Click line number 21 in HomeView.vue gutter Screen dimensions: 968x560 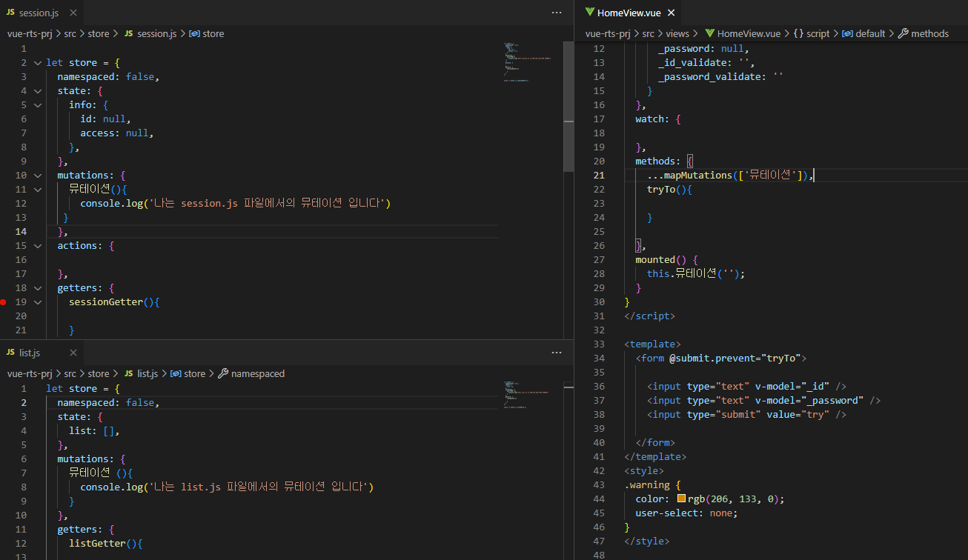(x=599, y=176)
